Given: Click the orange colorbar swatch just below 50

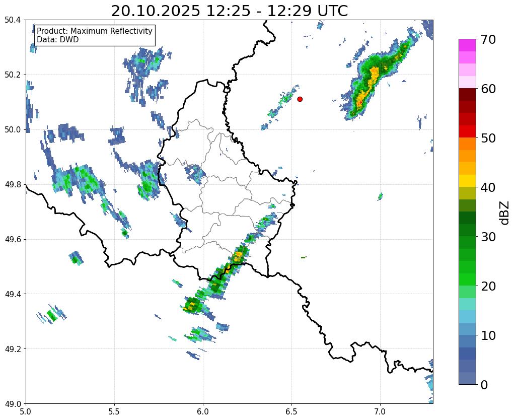Looking at the screenshot, I should pos(467,144).
